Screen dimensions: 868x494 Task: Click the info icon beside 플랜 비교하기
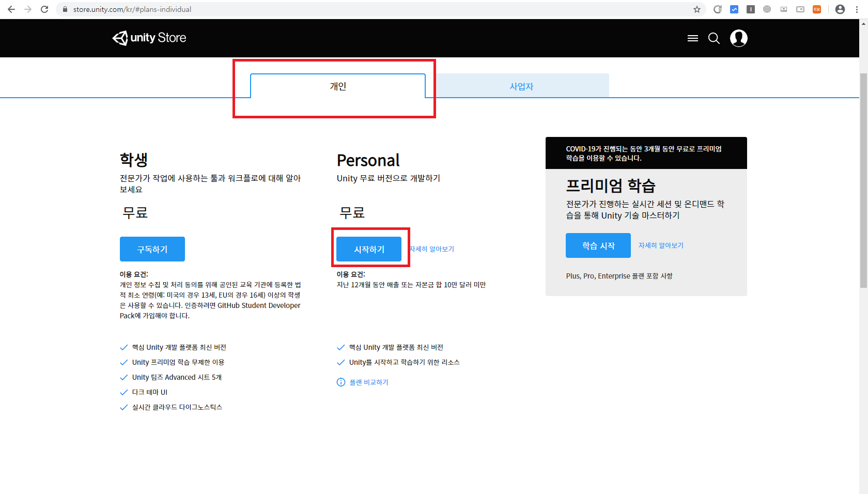(341, 382)
